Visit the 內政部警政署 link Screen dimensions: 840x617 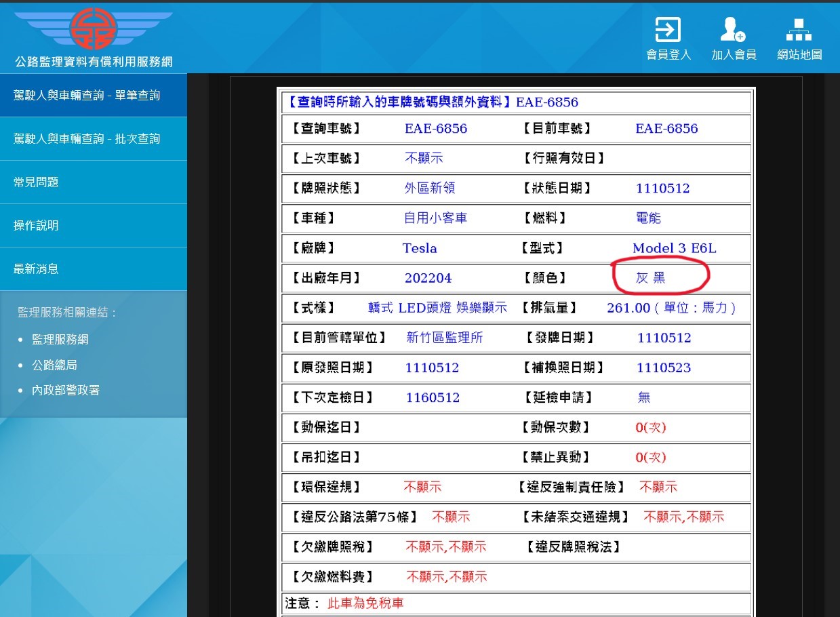pos(66,391)
